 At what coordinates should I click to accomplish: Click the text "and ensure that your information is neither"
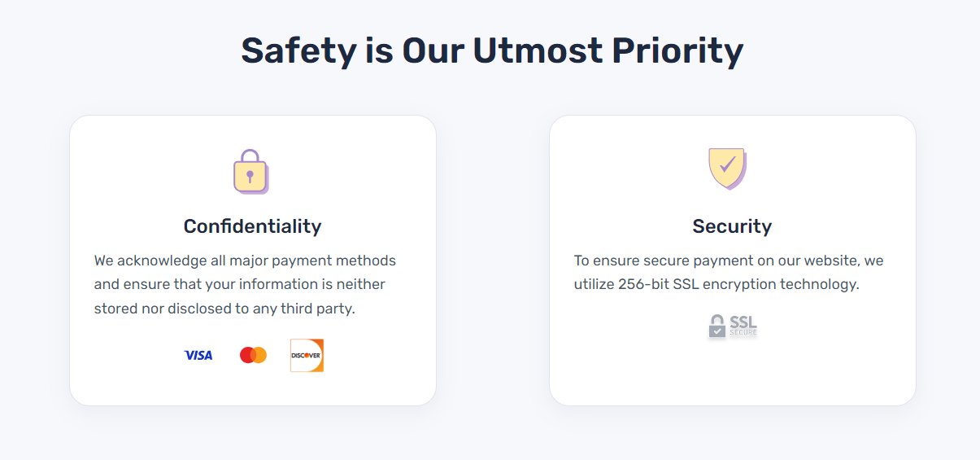coord(240,284)
